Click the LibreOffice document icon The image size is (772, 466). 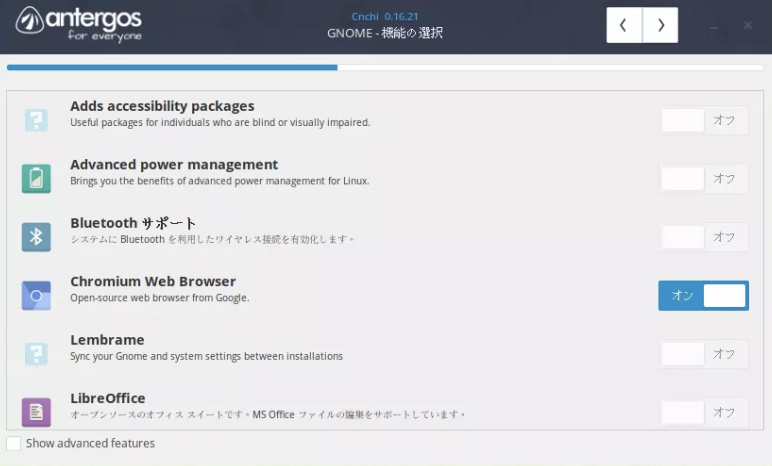36,412
